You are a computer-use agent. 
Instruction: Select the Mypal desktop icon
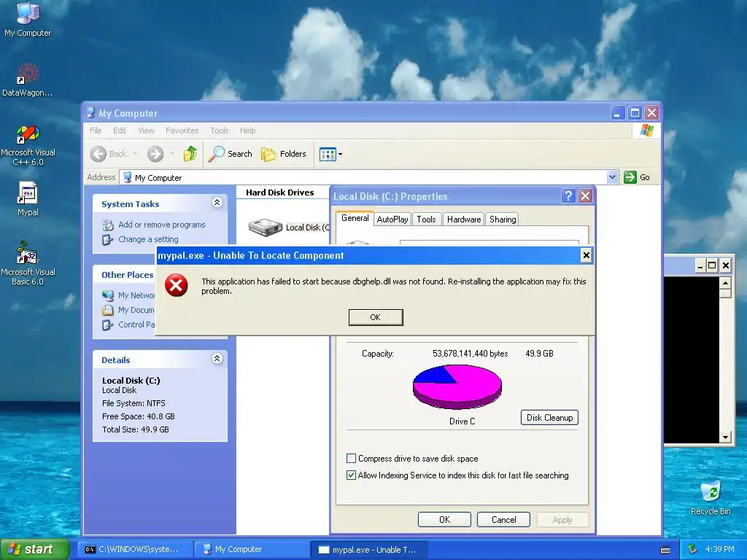[28, 199]
